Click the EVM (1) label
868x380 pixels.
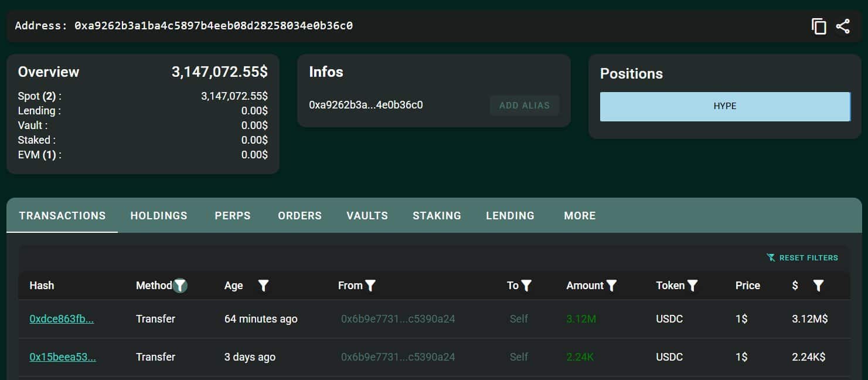39,155
